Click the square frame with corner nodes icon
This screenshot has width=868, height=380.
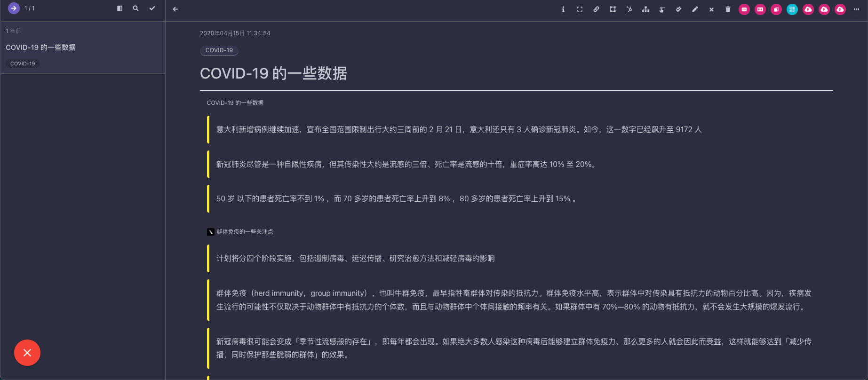pos(613,9)
